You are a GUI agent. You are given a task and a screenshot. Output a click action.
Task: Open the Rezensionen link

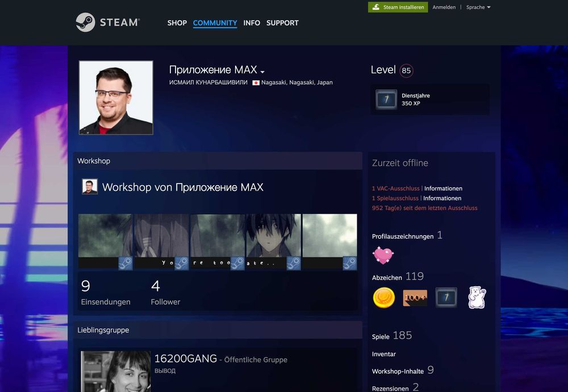(390, 389)
